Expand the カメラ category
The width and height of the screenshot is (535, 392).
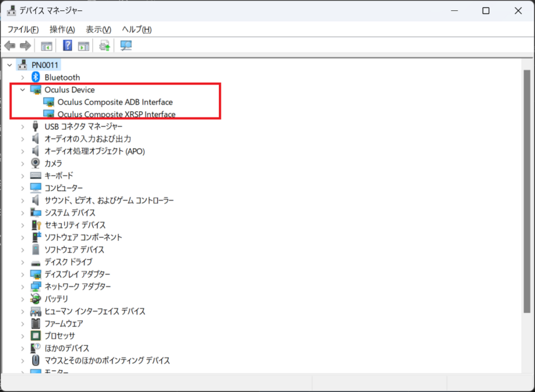23,163
